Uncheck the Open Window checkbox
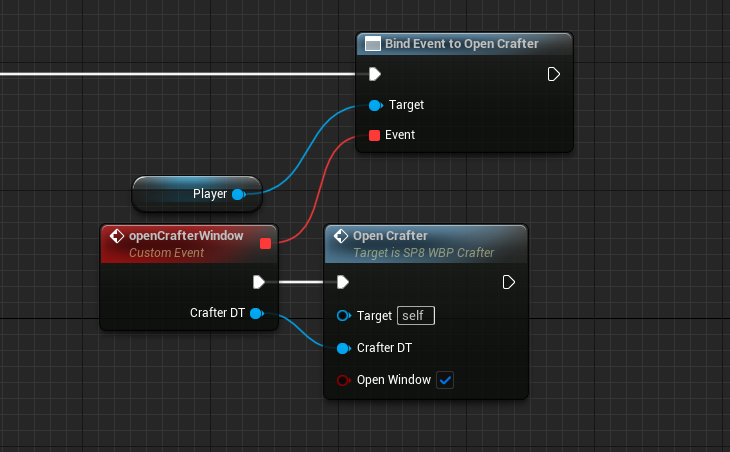Viewport: 730px width, 452px height. click(445, 380)
